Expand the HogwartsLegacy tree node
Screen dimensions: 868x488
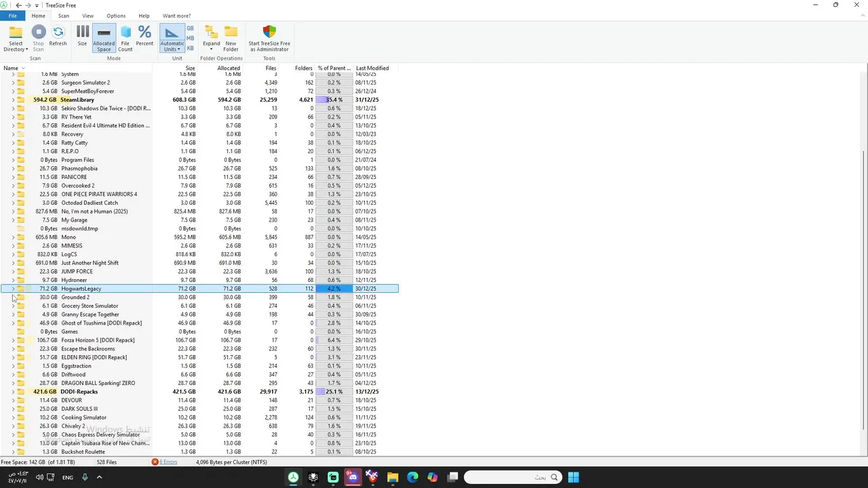tap(13, 289)
